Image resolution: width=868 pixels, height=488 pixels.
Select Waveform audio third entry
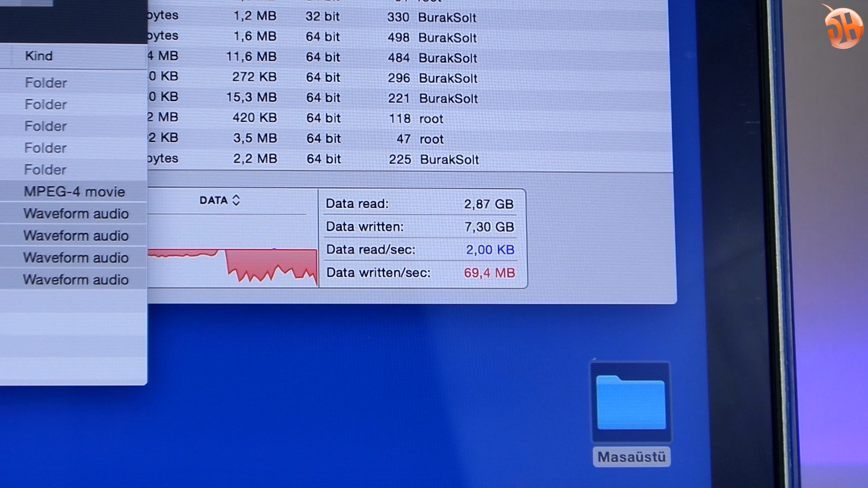click(75, 258)
